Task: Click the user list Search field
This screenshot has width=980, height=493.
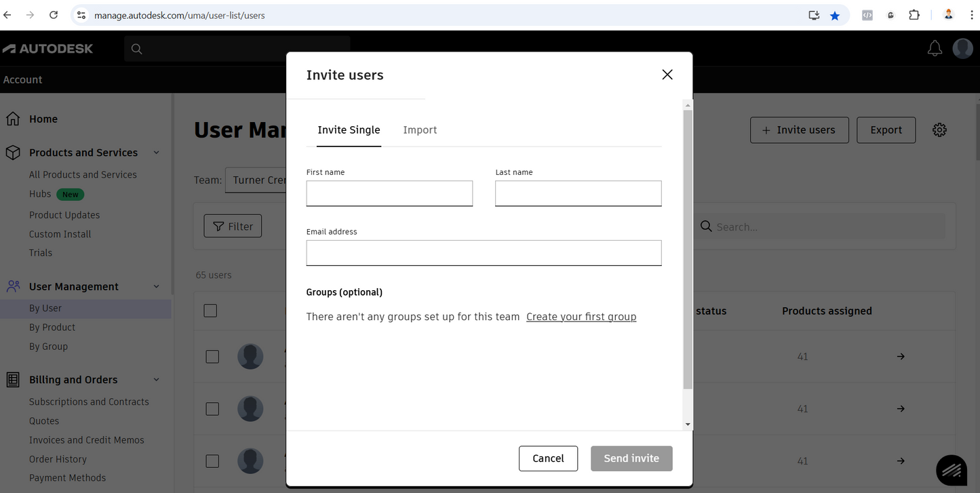Action: 819,226
